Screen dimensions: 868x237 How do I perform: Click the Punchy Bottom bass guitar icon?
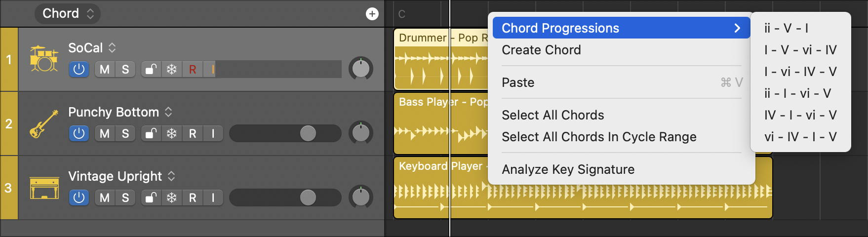coord(44,123)
